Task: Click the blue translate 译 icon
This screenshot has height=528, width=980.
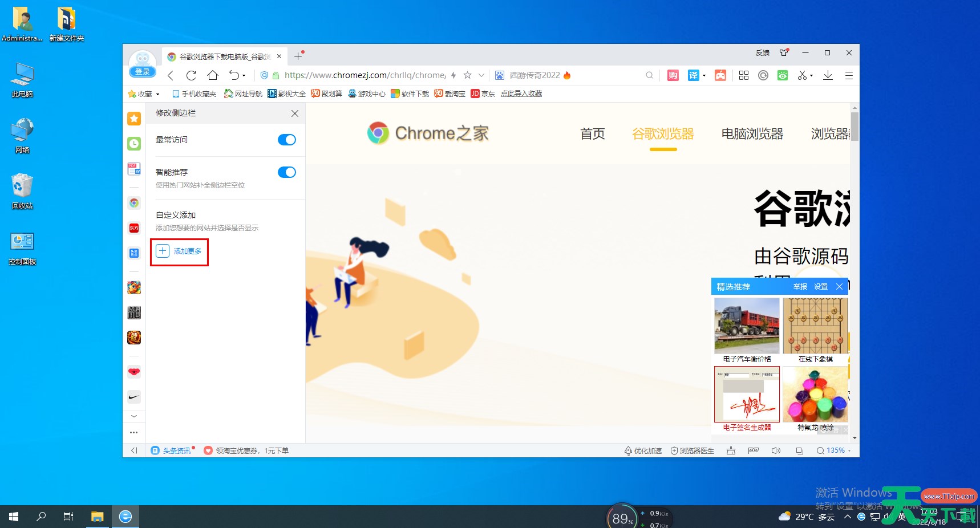Action: [693, 75]
